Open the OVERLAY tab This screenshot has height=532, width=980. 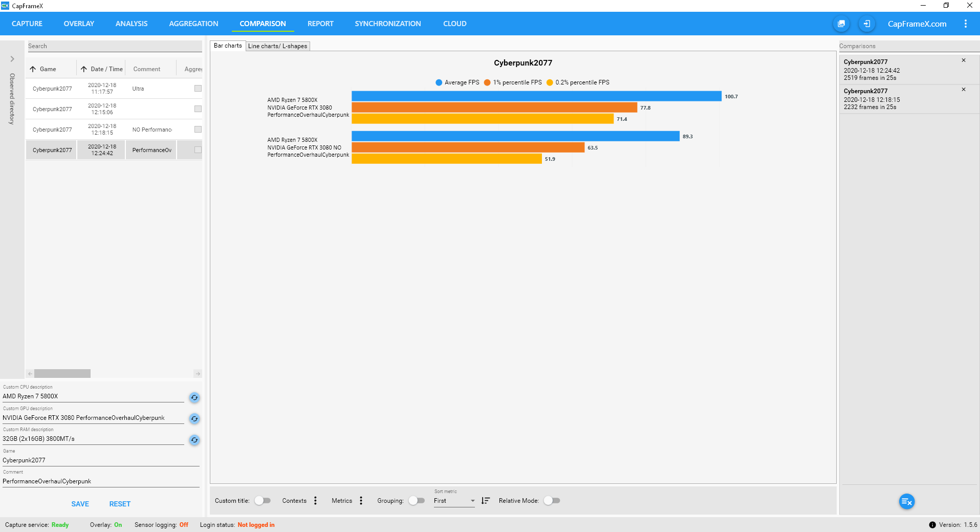(x=79, y=24)
